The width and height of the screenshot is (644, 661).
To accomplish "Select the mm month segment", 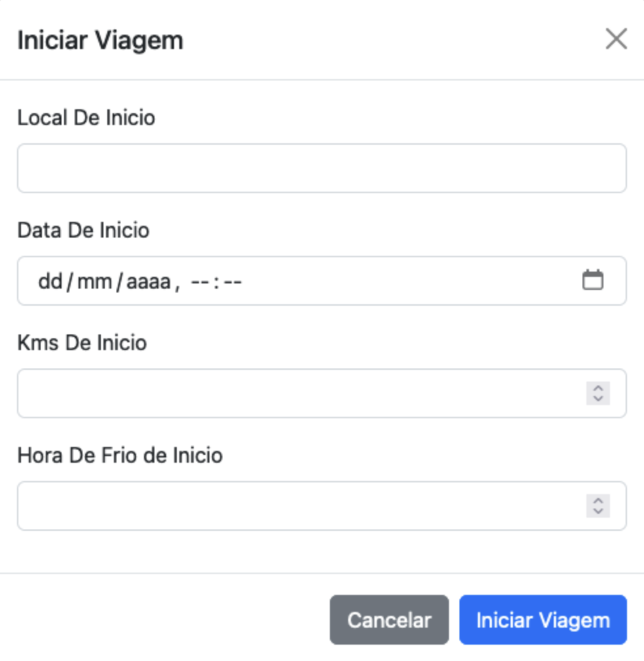I will pos(95,281).
